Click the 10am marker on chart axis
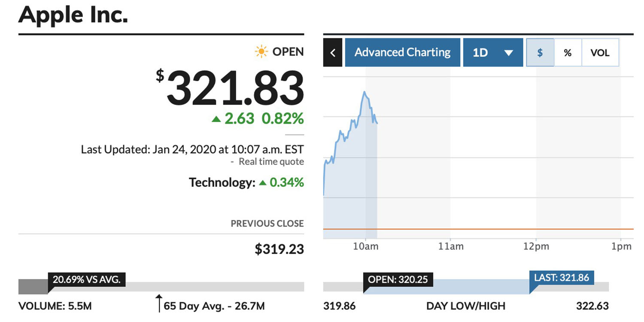 click(365, 246)
